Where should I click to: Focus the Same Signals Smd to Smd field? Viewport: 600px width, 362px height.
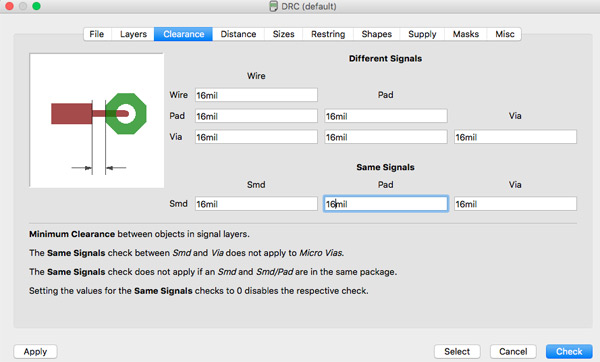(256, 204)
